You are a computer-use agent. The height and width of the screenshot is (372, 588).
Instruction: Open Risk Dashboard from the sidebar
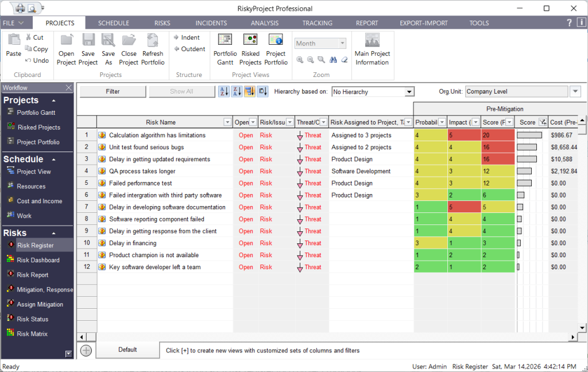38,260
